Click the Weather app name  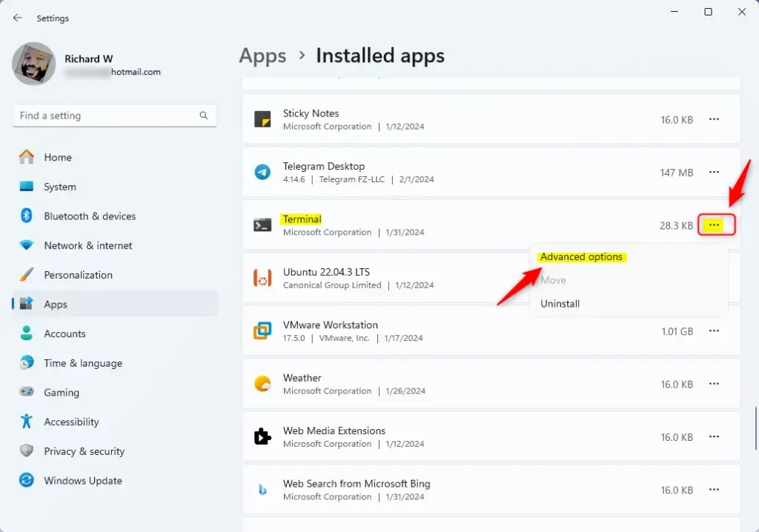click(x=302, y=378)
